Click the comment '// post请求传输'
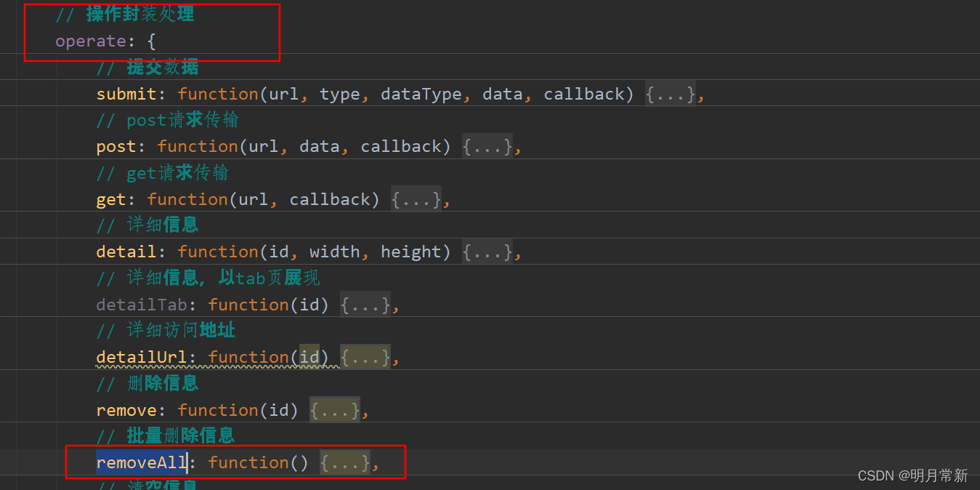The height and width of the screenshot is (490, 980). point(167,120)
